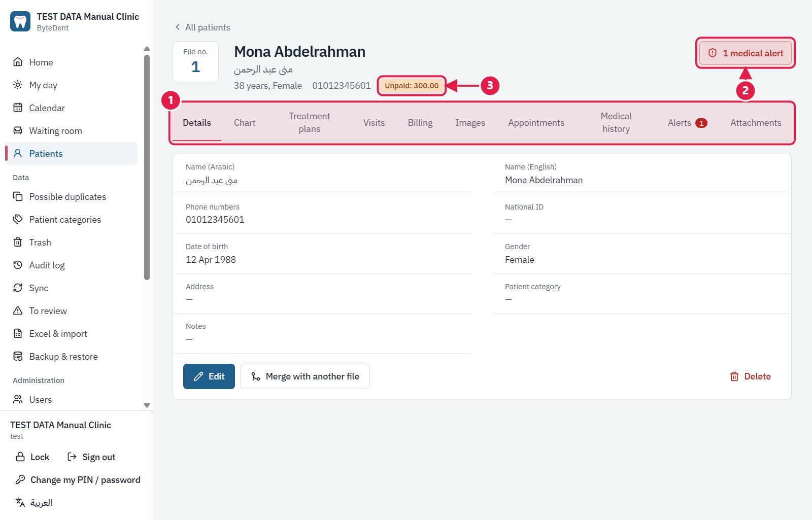Open Calendar using its calendar icon
This screenshot has width=812, height=520.
click(x=18, y=108)
